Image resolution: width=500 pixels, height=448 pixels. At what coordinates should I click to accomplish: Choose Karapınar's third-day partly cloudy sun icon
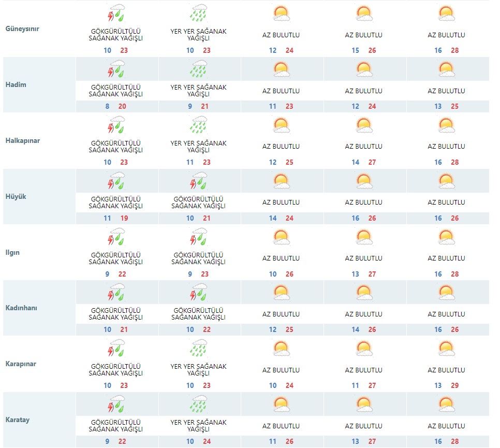[x=281, y=349]
